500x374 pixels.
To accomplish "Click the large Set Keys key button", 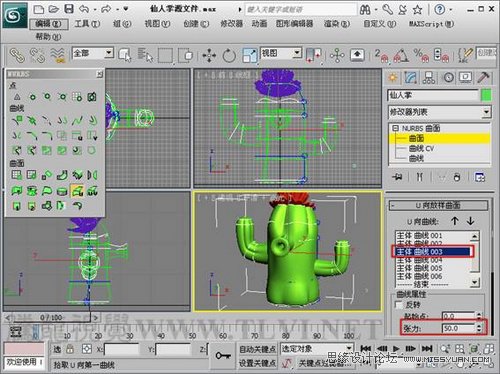I will 223,356.
